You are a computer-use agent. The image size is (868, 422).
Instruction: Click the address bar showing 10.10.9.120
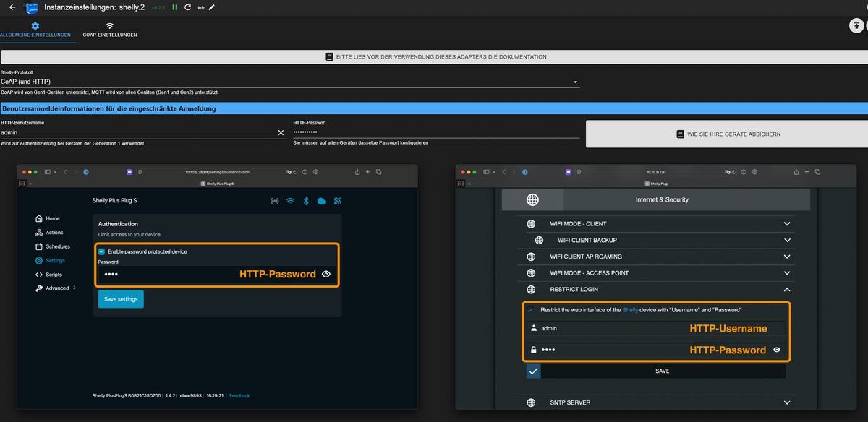[x=655, y=172]
